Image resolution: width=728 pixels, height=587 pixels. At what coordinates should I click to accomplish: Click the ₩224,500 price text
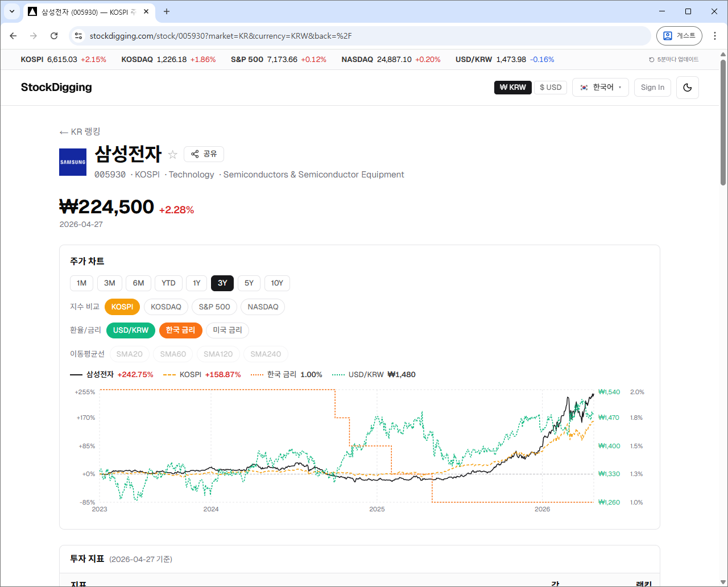[x=107, y=207]
